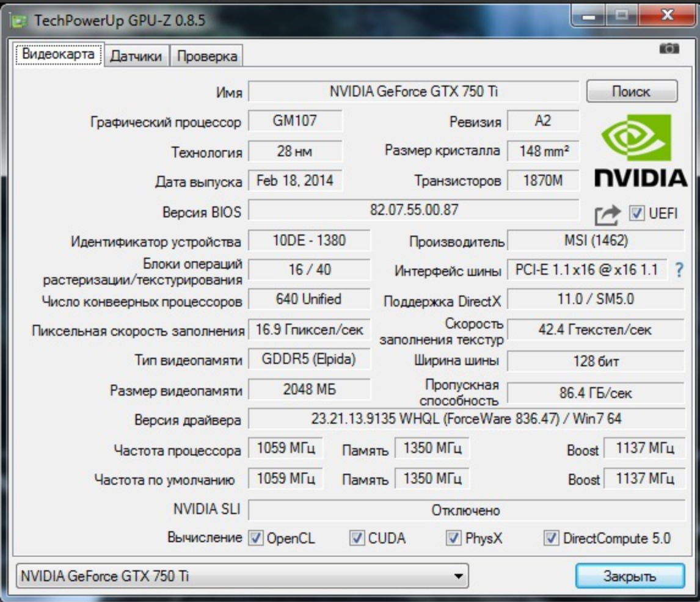Viewport: 700px width, 602px height.
Task: Toggle the UEFI checkbox
Action: point(636,213)
